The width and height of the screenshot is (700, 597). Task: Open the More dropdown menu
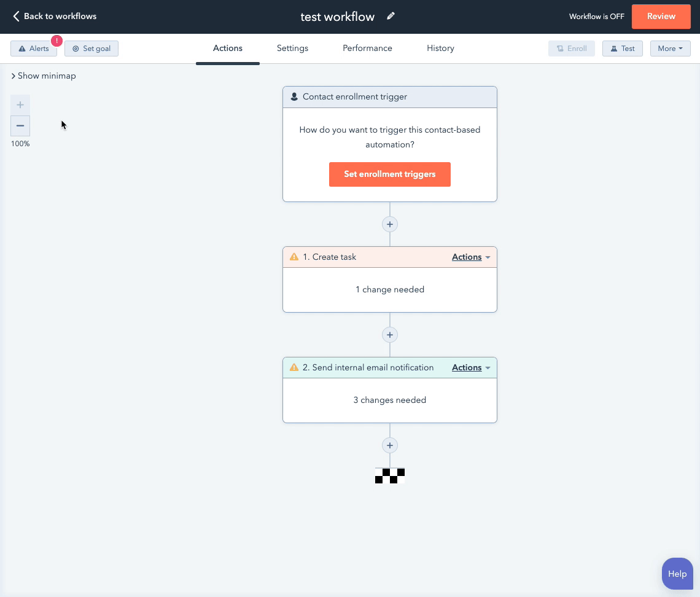670,49
